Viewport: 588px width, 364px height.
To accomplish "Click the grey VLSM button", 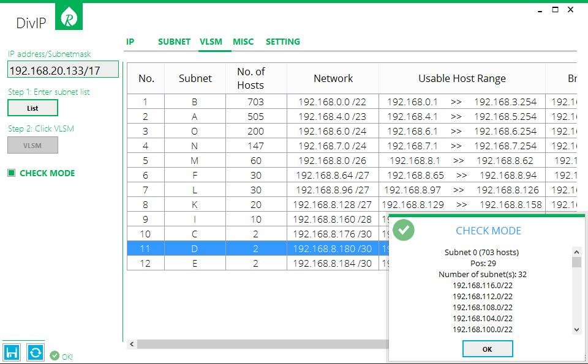I will [x=32, y=146].
